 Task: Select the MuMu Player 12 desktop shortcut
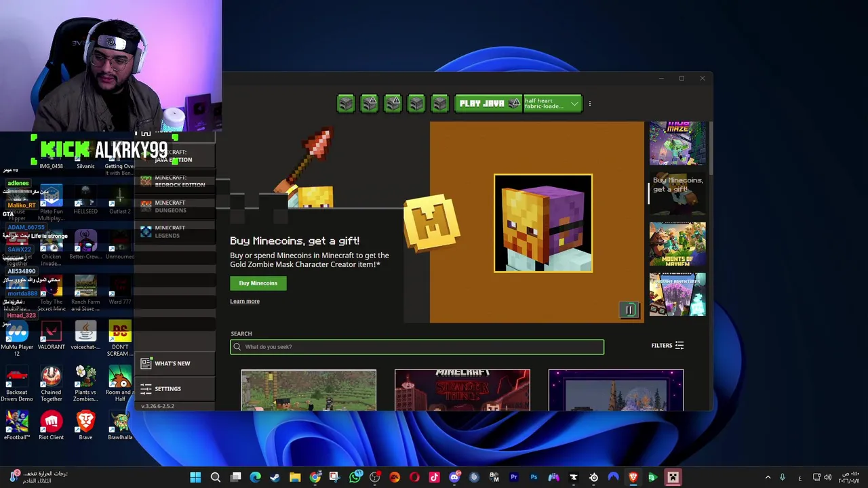pos(17,339)
